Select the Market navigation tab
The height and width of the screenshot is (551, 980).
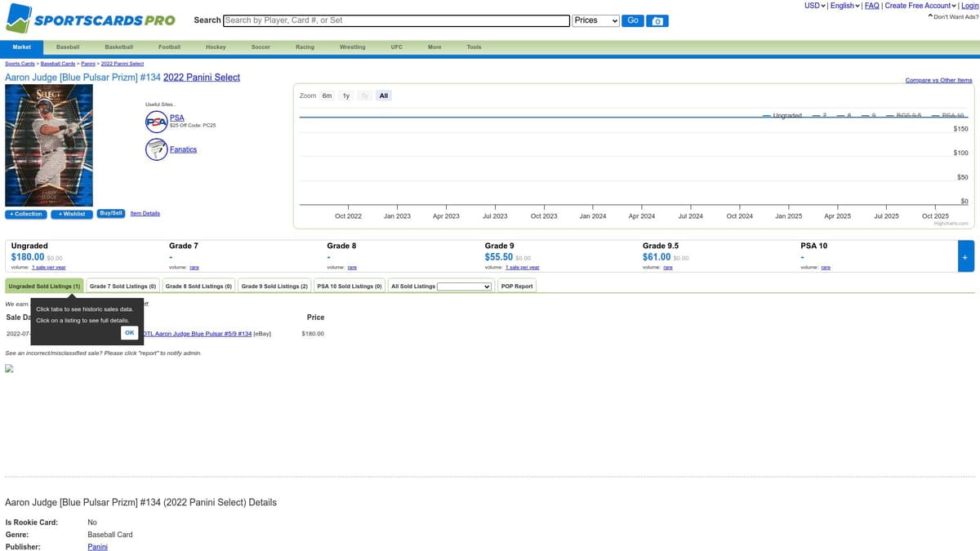pos(22,47)
